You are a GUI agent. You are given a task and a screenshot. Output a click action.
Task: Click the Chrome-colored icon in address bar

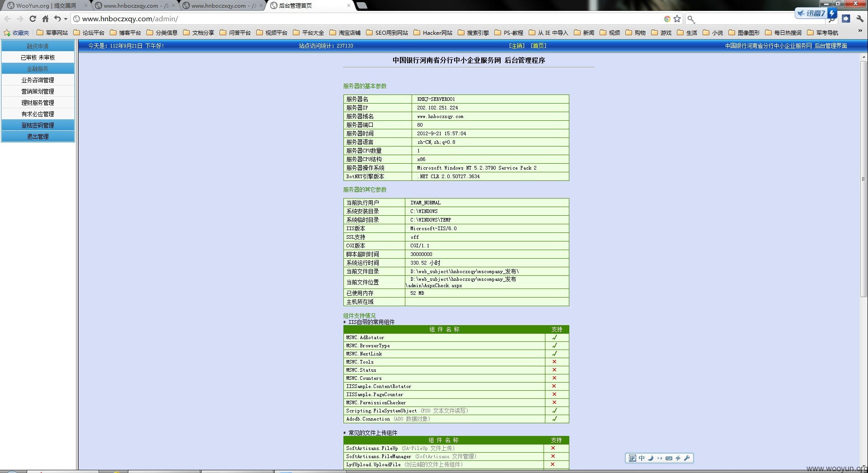click(x=667, y=19)
